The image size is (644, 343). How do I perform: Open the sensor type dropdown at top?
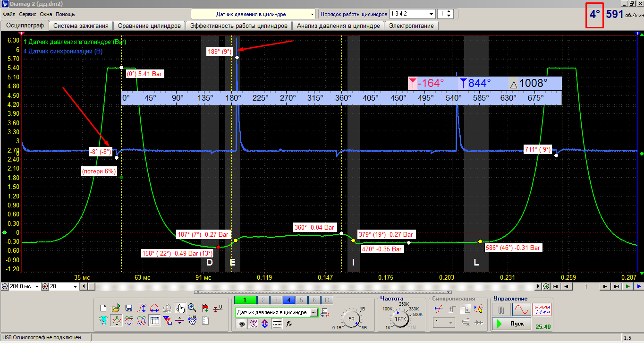253,14
